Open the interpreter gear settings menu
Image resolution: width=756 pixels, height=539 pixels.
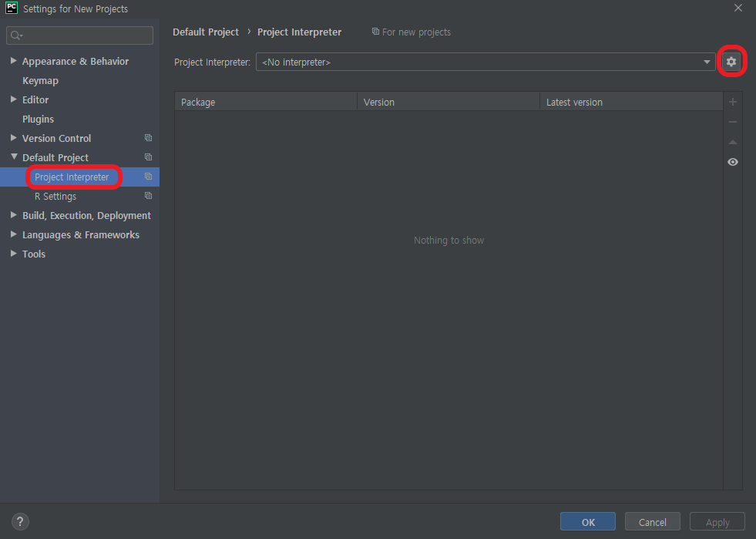point(731,62)
